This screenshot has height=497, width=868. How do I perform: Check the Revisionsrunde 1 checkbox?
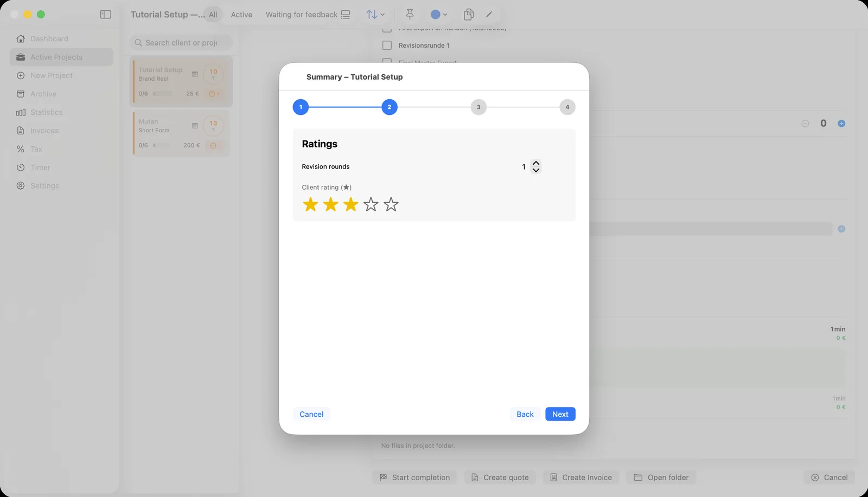(x=387, y=46)
